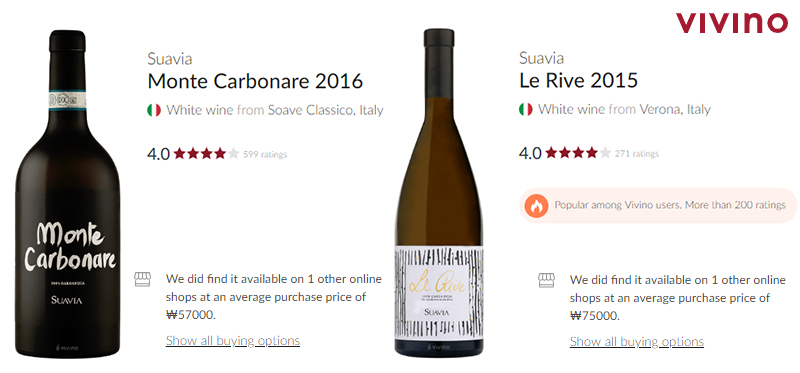Click Monte Carbonare star rating
The image size is (800, 373).
pos(206,154)
